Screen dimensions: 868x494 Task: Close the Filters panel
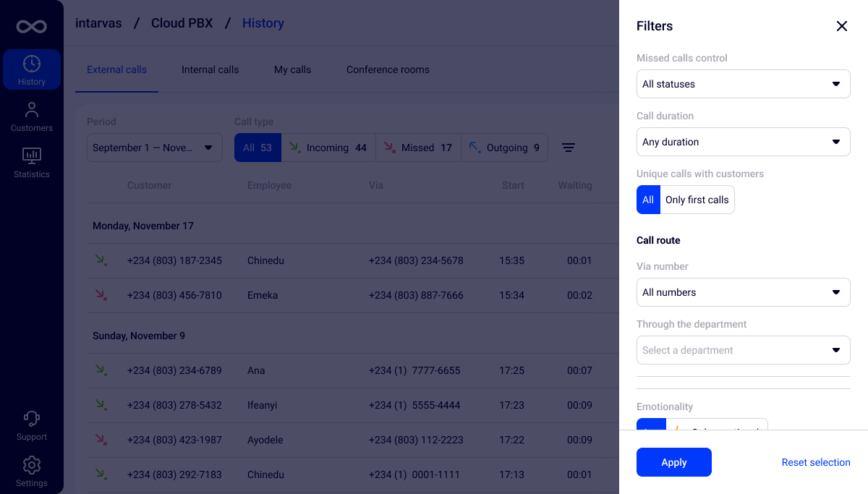coord(841,26)
